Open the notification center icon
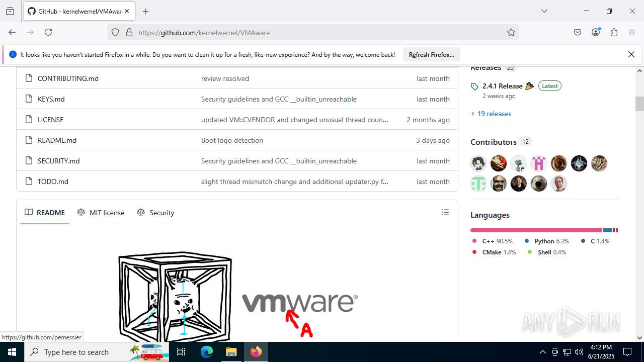 tap(627, 352)
